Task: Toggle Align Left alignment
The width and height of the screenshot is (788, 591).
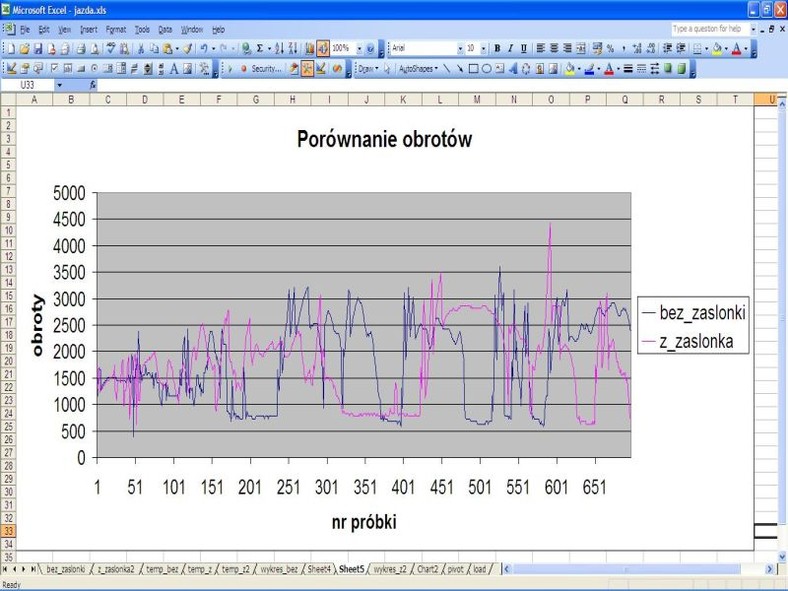Action: [540, 48]
